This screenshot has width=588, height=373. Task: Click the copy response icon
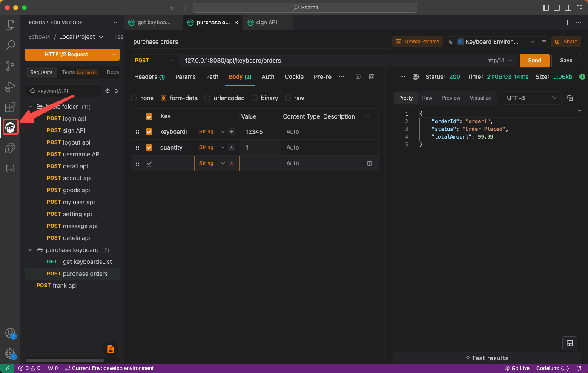(x=570, y=98)
